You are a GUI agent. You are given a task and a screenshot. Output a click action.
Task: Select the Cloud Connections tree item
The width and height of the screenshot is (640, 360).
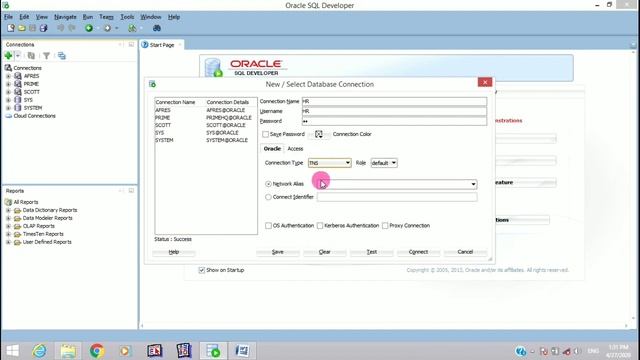[x=34, y=116]
